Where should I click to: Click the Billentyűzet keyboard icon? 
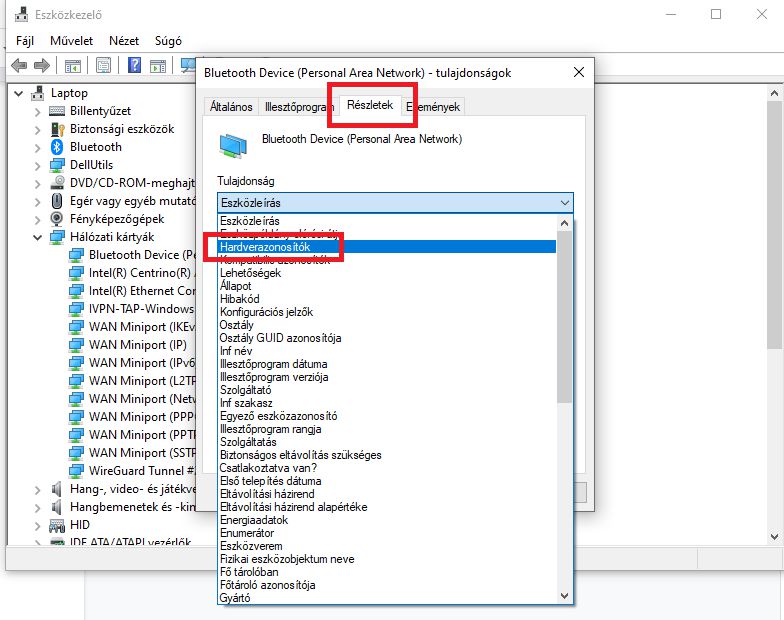click(58, 111)
